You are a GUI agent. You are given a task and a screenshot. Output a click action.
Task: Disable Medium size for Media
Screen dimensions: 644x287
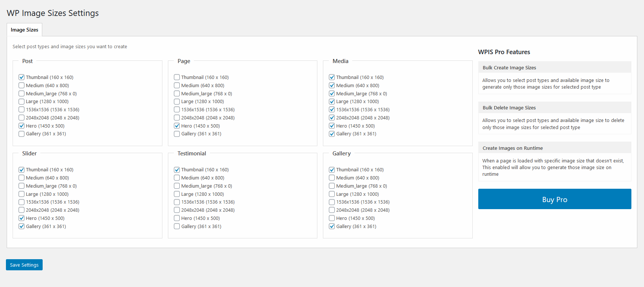click(x=332, y=85)
